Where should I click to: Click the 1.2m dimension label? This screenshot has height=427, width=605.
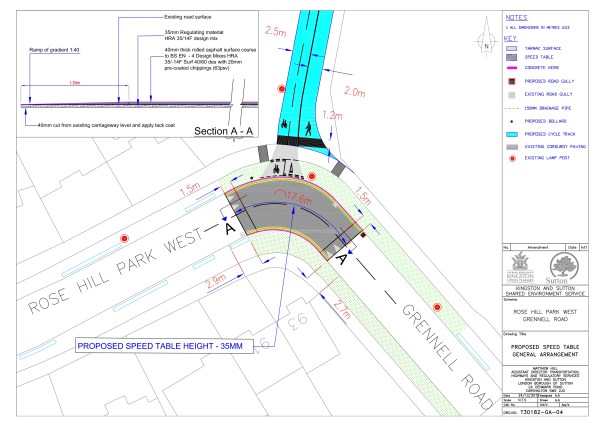(x=332, y=115)
